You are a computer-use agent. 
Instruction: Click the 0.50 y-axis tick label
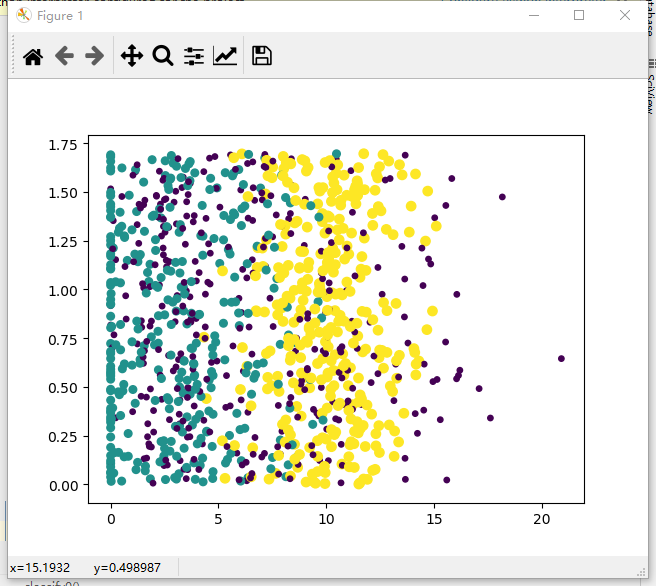[x=63, y=388]
